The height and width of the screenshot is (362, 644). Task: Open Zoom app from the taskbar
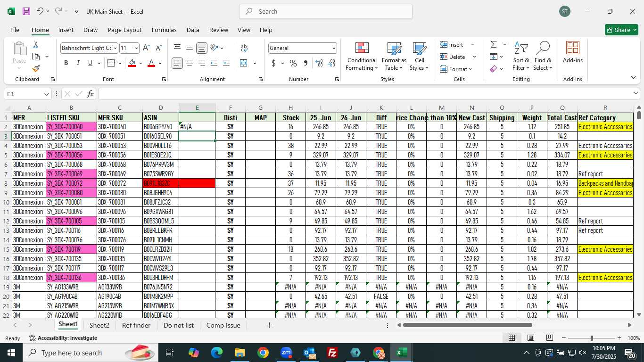286,353
